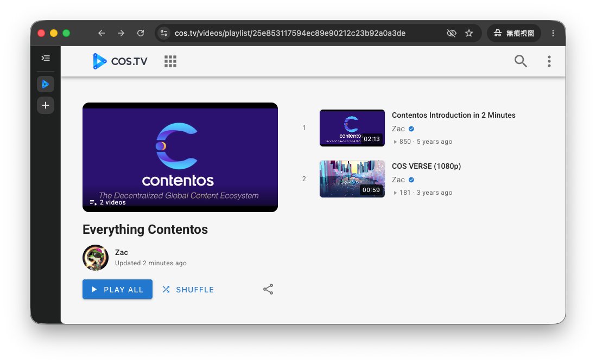Screen dimensions: 596x364
Task: Maximize the window with green button
Action: [66, 33]
